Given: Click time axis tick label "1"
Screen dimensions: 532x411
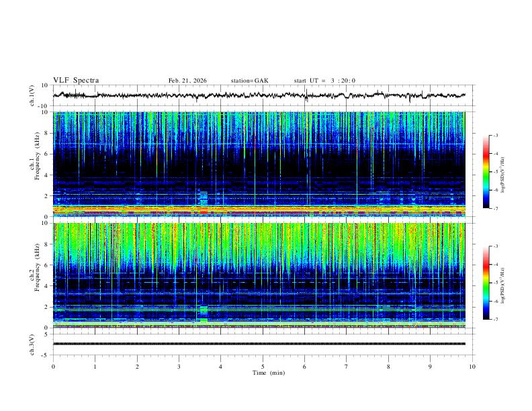Looking at the screenshot, I should [95, 367].
